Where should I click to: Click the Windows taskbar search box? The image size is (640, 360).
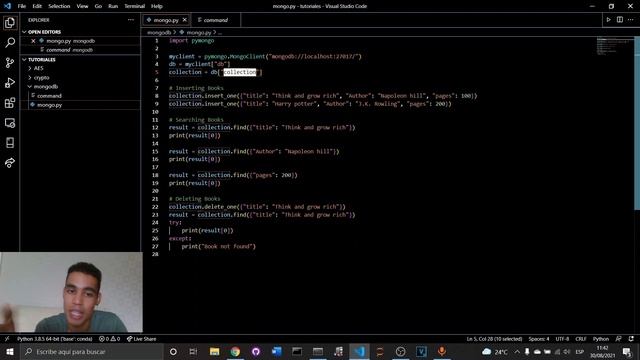click(91, 351)
